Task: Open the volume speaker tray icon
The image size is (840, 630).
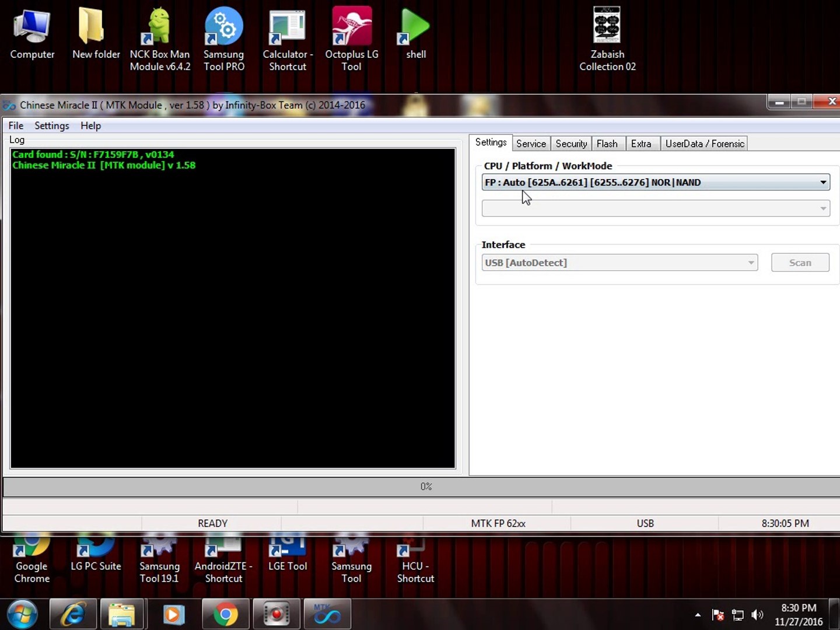Action: pos(757,615)
